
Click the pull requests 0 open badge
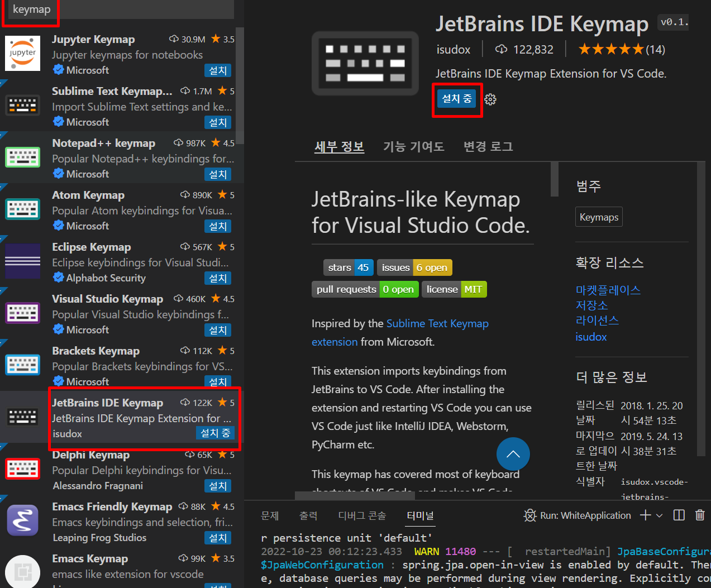[x=365, y=290]
